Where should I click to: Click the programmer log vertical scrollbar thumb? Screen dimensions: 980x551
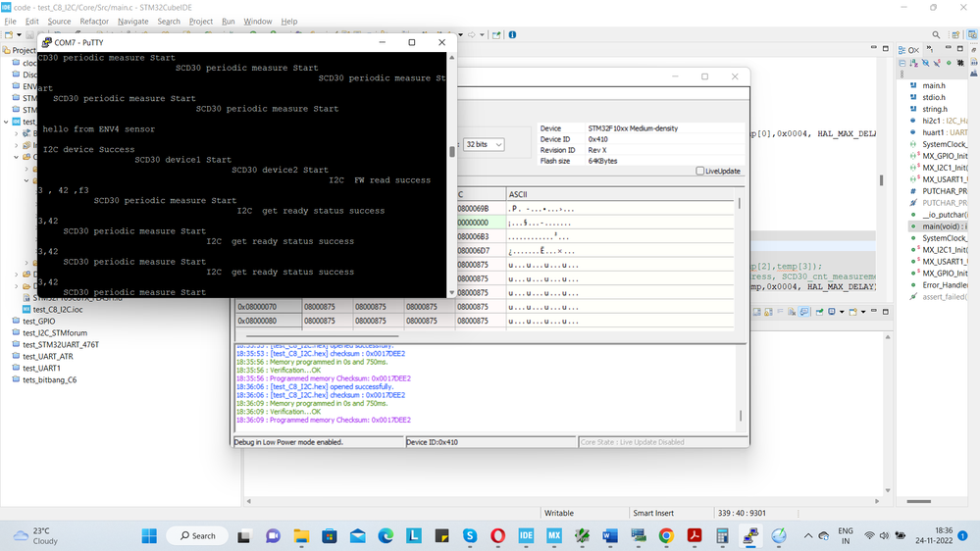coord(741,416)
